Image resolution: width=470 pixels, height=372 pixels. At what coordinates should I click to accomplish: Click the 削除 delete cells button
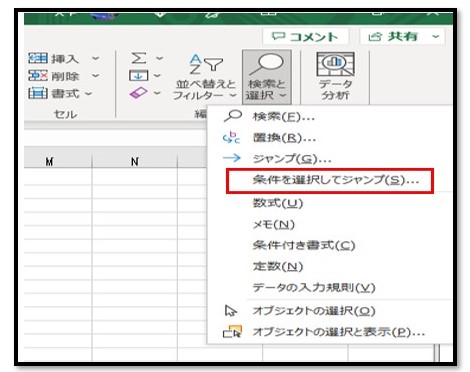53,76
